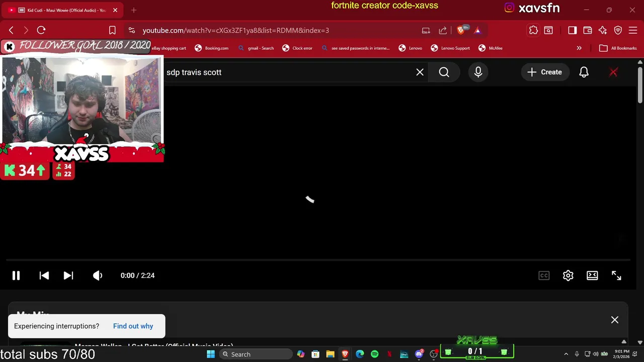Open the browser hamburger menu

633,30
